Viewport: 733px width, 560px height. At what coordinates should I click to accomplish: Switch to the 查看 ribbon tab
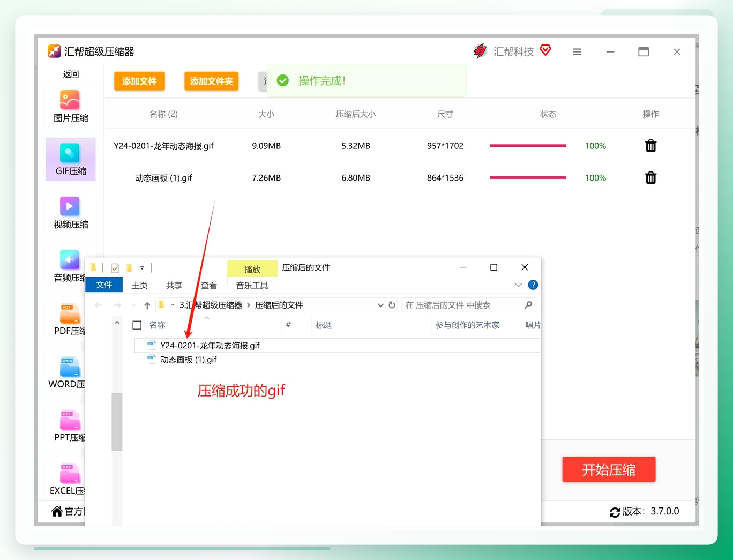[209, 285]
